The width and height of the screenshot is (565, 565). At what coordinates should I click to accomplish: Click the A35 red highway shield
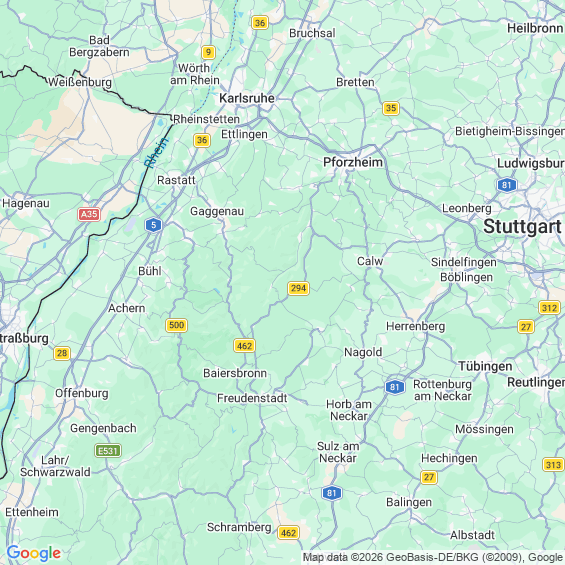89,214
